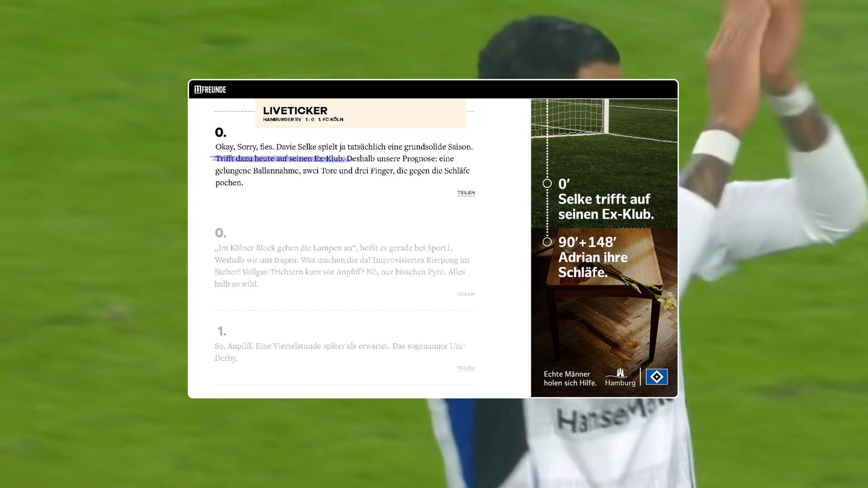Click the 11Freunde logo in header

click(210, 89)
